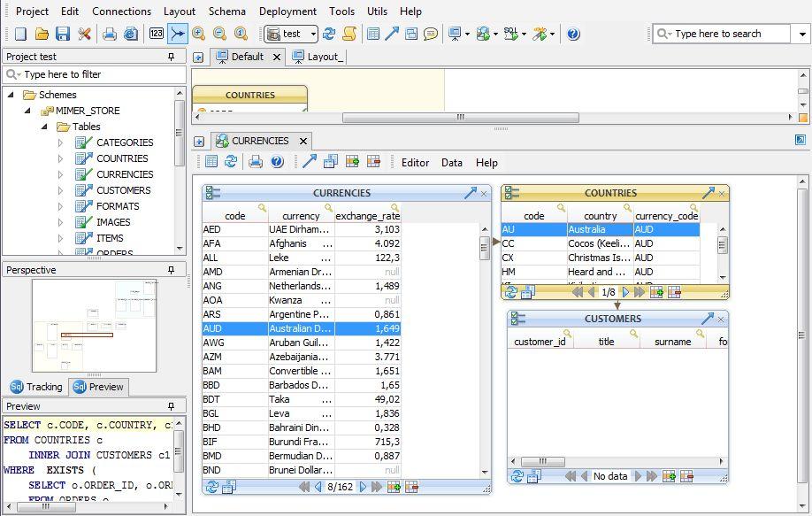
Task: Go to next page in CURRENCIES frame
Action: tap(363, 487)
